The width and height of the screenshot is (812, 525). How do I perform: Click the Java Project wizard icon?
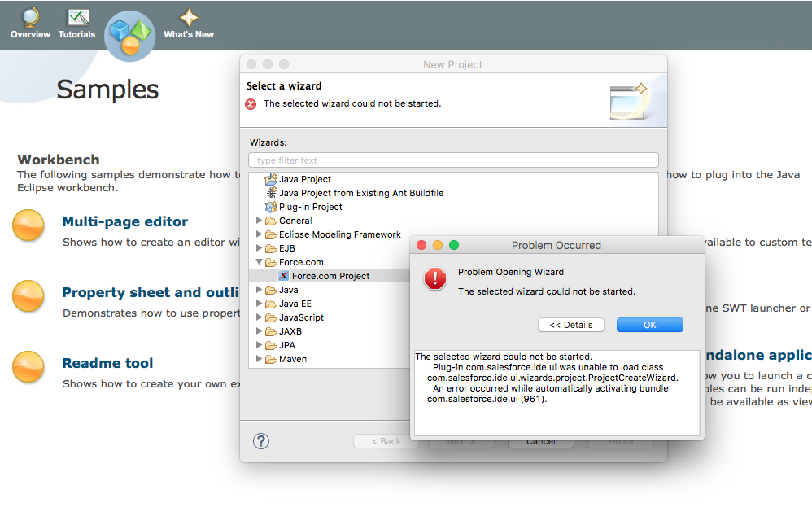click(x=271, y=179)
